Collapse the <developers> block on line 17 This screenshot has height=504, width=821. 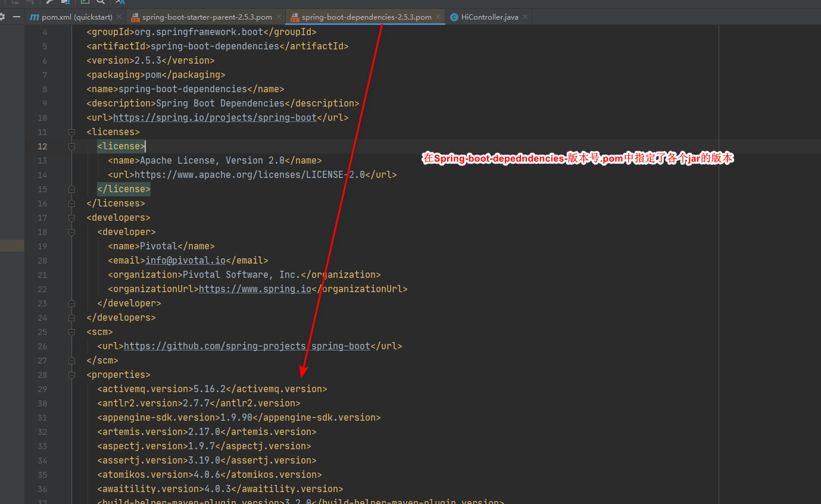71,218
